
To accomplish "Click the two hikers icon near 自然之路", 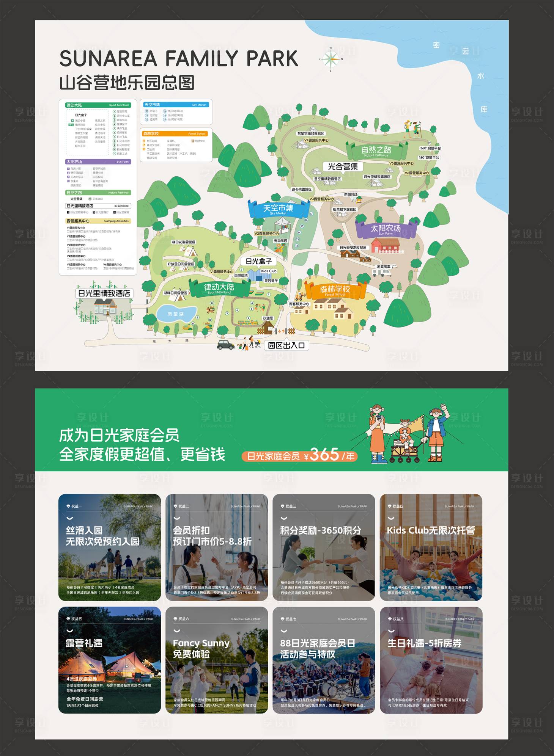I will pos(412,129).
